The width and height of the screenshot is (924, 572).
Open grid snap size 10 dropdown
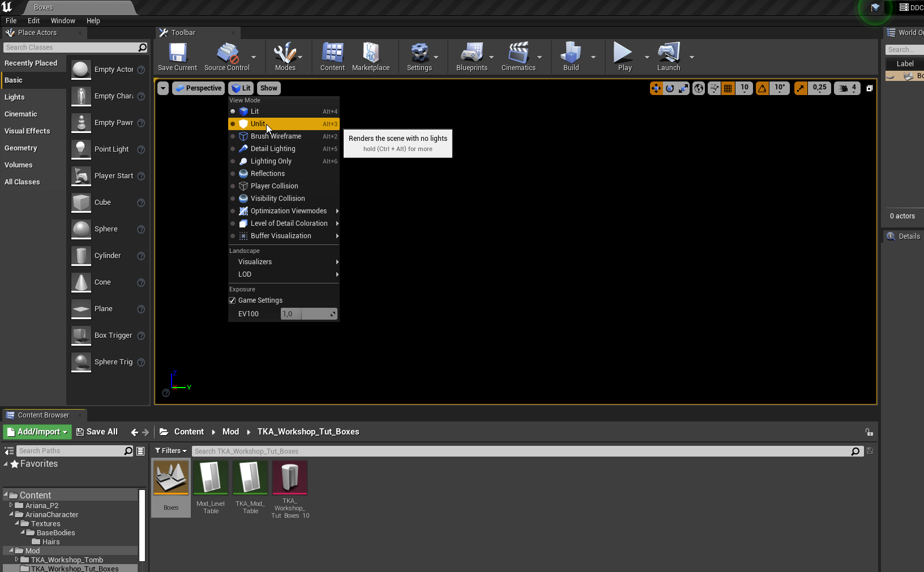coord(745,88)
